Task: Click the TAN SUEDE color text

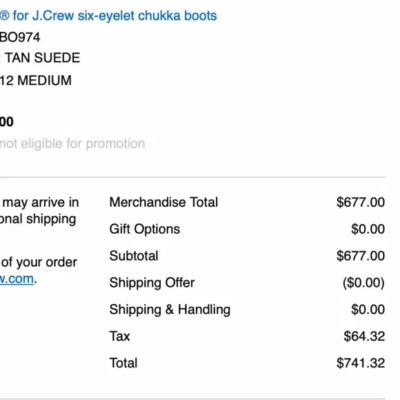Action: tap(42, 58)
